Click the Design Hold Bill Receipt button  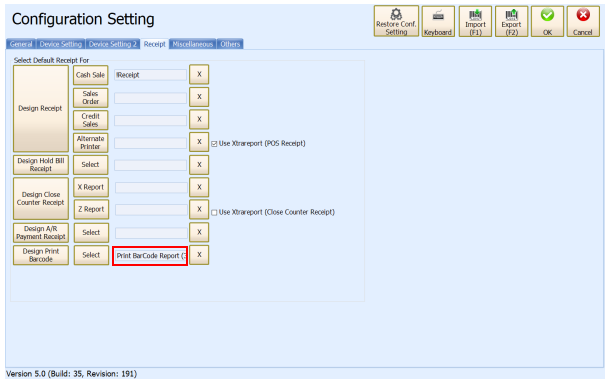(41, 164)
